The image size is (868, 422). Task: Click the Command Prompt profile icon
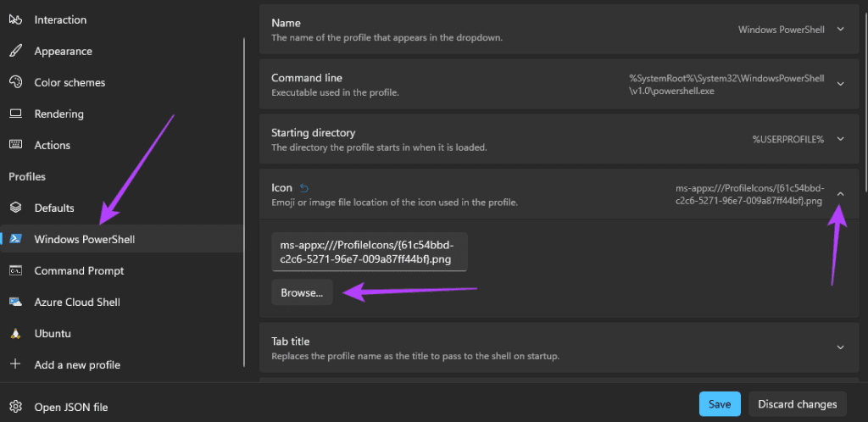[15, 270]
